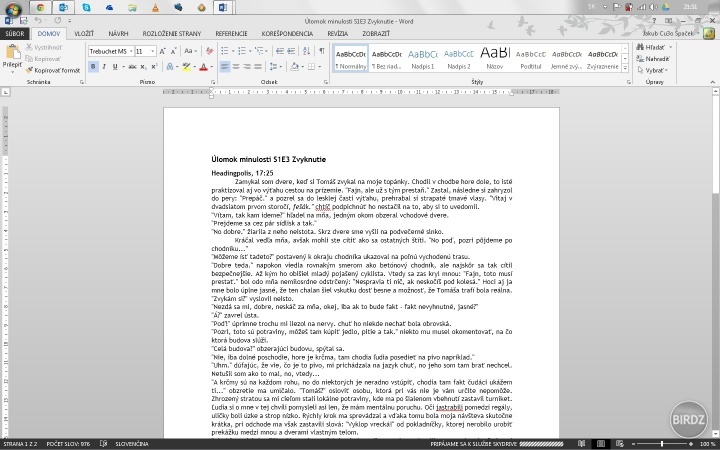Switch to the VLOŽIŤ ribbon tab
Image resolution: width=720 pixels, height=450 pixels.
click(84, 33)
